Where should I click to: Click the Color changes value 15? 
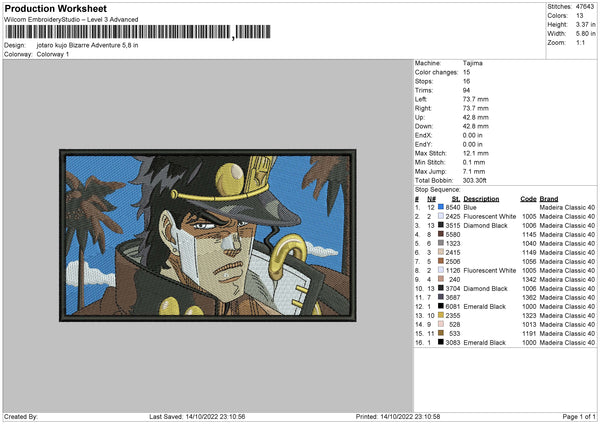point(466,72)
